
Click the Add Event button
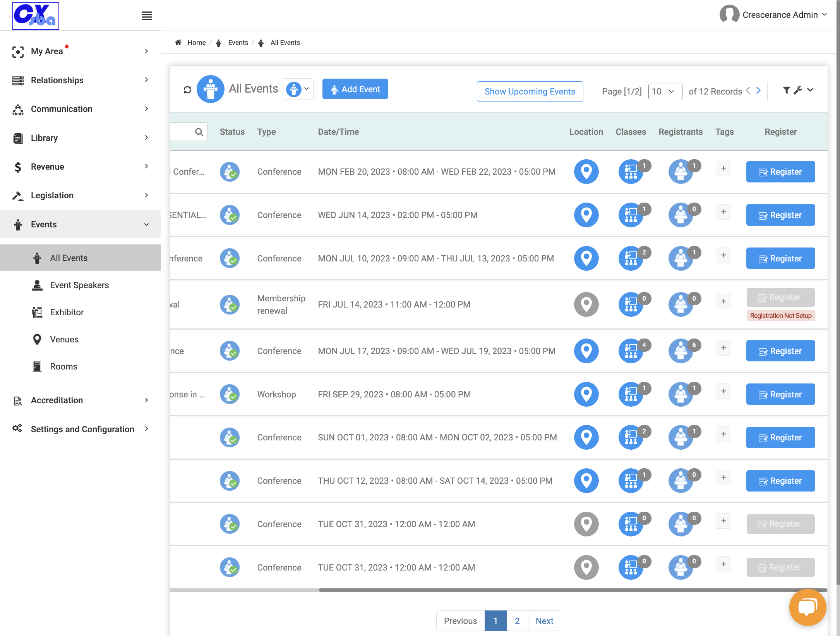[355, 89]
